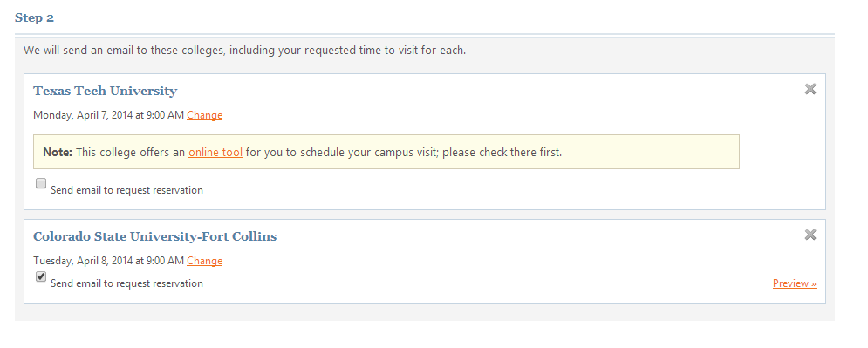Open Colorado State University-Fort Collins heading
Image resolution: width=868 pixels, height=348 pixels.
point(155,236)
